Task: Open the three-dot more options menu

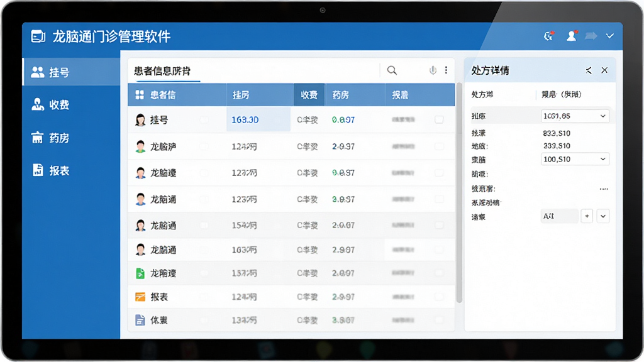Action: (446, 70)
